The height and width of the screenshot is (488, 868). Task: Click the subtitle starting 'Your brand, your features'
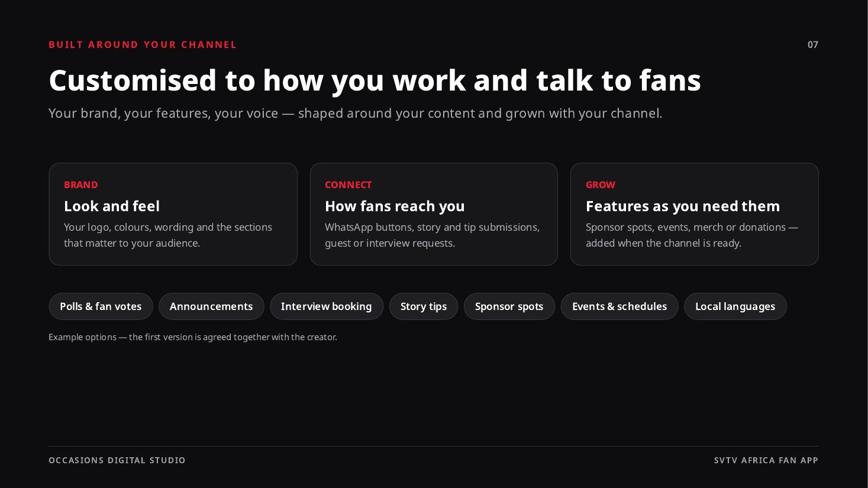[356, 113]
